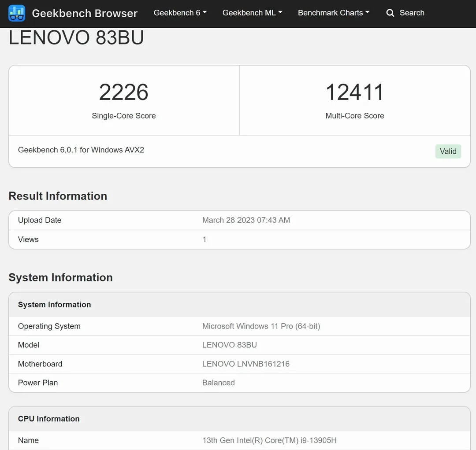Screen dimensions: 476x450
Task: Open the Benchmark Charts dropdown
Action: 334,13
